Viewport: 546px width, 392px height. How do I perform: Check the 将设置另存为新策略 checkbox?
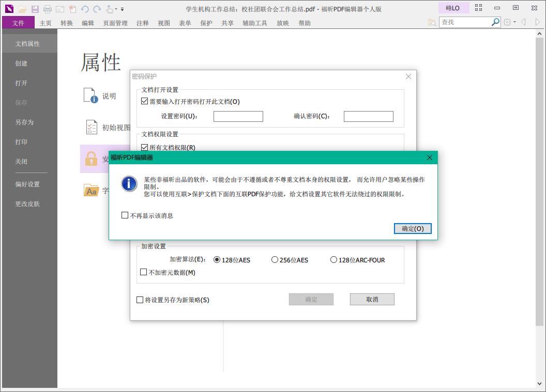[x=140, y=300]
